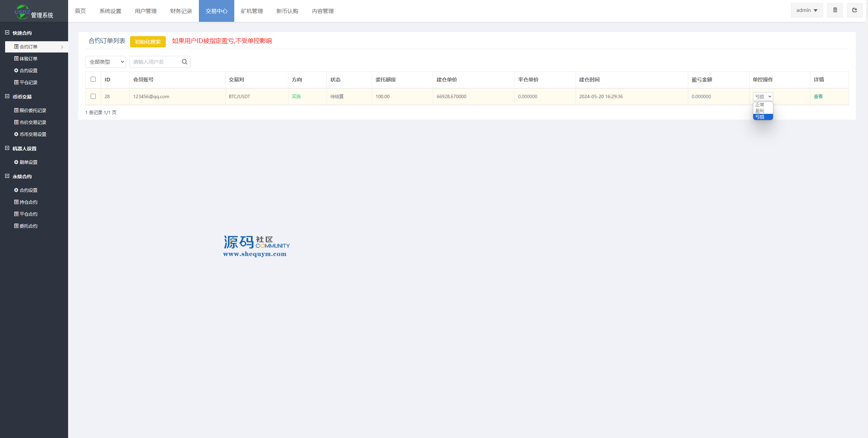Collapse the 机器人设置 section
The height and width of the screenshot is (438, 868).
tap(7, 148)
